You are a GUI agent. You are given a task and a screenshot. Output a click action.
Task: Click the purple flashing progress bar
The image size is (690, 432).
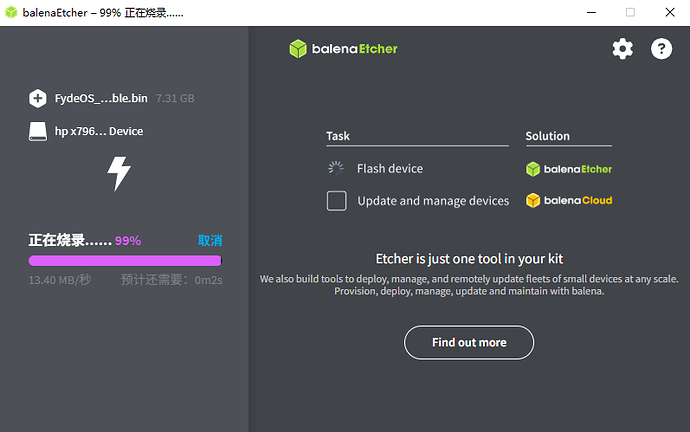point(125,261)
